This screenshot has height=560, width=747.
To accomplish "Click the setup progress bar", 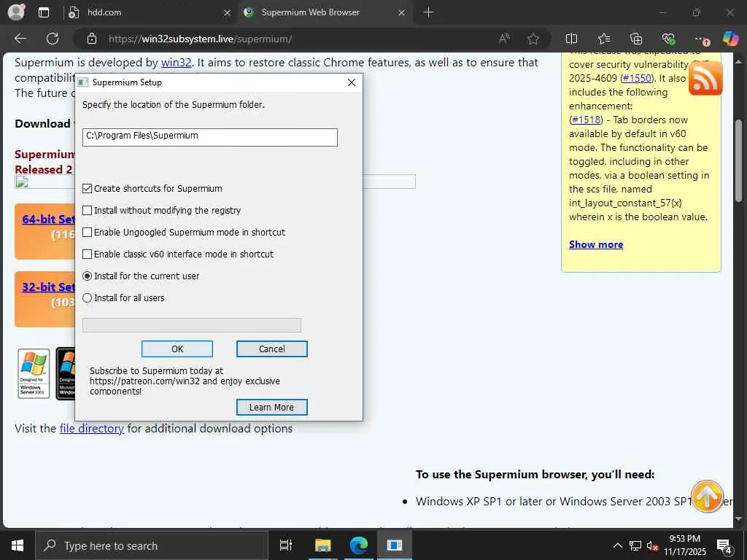I will 192,325.
